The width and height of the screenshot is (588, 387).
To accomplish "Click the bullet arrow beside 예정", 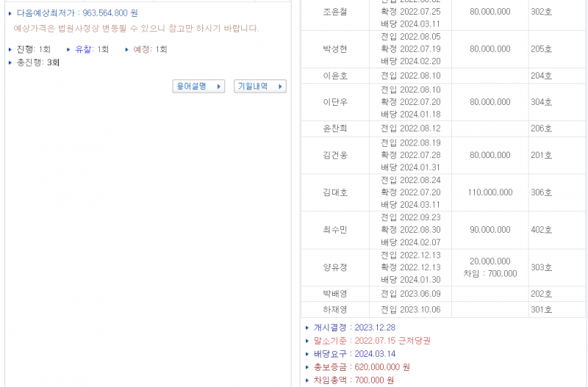I will 126,49.
